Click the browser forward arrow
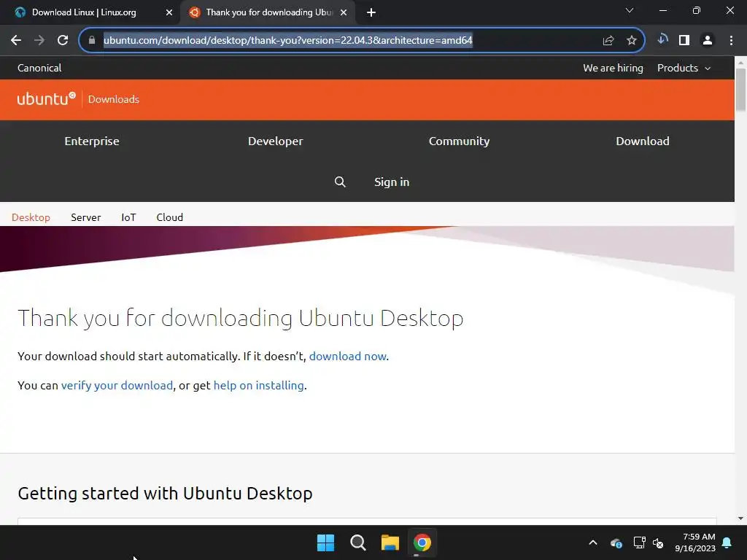 tap(39, 41)
